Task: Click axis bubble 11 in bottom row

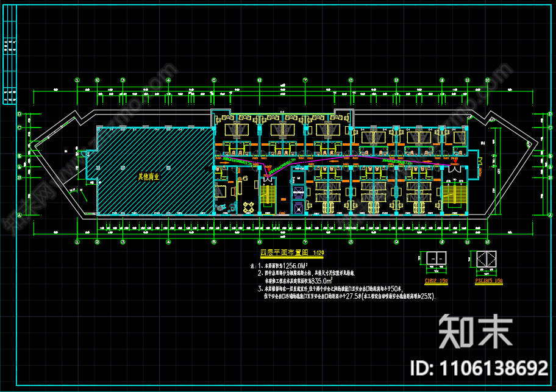Action: pyautogui.click(x=468, y=242)
